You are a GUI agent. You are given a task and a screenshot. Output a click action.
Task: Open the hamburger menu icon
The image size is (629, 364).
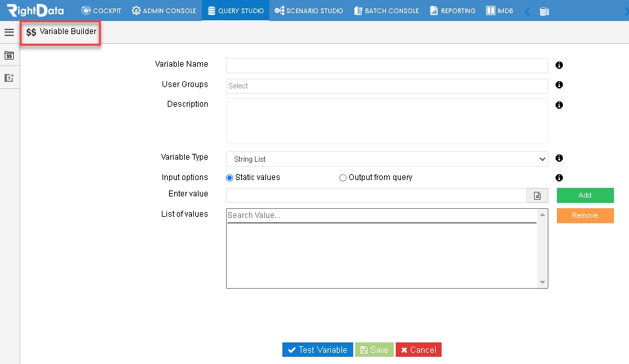coord(9,32)
